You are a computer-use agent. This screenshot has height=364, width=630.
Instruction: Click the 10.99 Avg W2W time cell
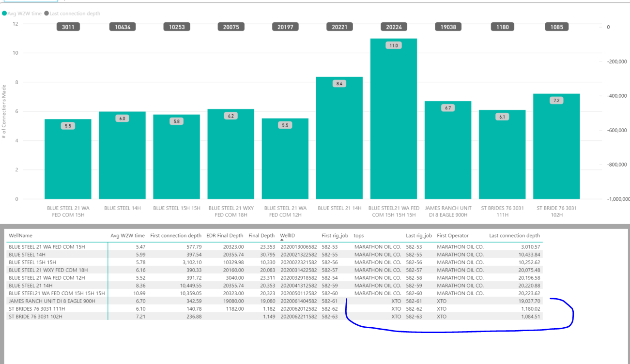coord(138,293)
